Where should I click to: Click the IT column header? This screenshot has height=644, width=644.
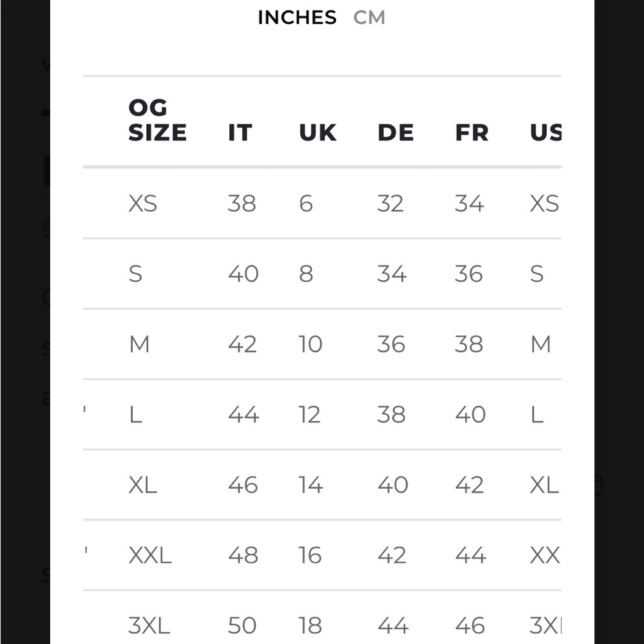click(x=240, y=133)
